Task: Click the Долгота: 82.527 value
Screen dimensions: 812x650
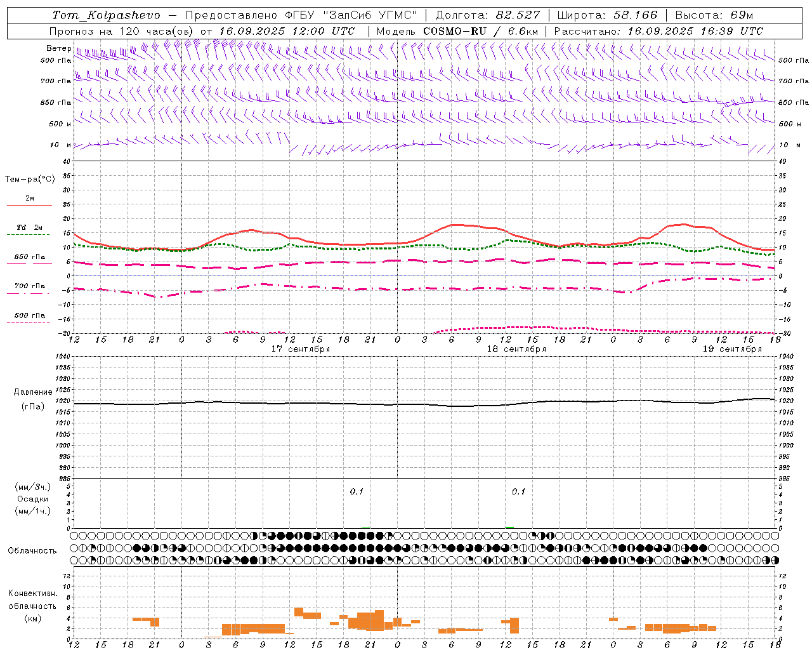Action: [488, 15]
